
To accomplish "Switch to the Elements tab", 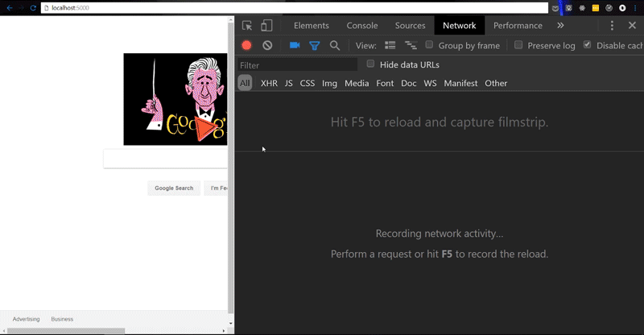I will [312, 26].
